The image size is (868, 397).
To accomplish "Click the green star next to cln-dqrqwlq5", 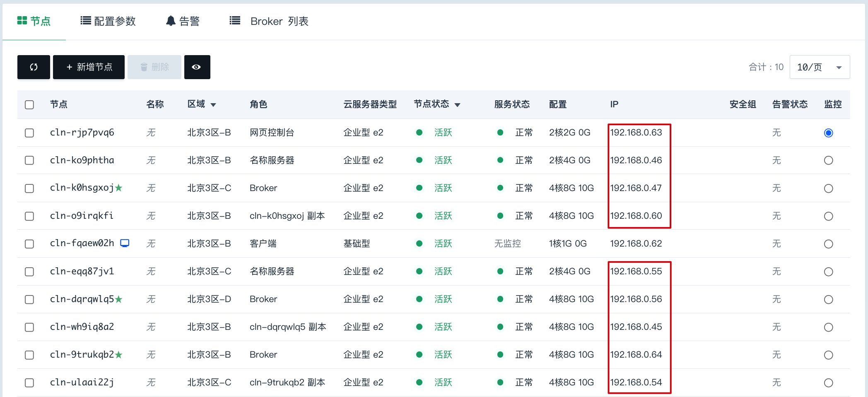I will [119, 299].
